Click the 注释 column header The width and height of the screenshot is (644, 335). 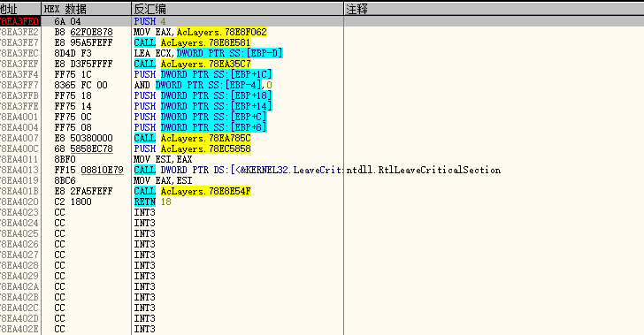click(x=494, y=9)
